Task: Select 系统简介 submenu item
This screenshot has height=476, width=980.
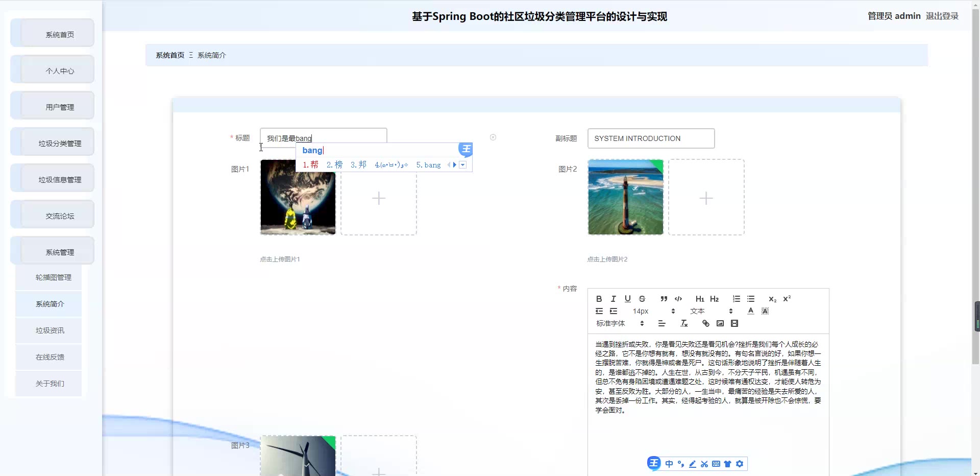Action: click(x=48, y=304)
